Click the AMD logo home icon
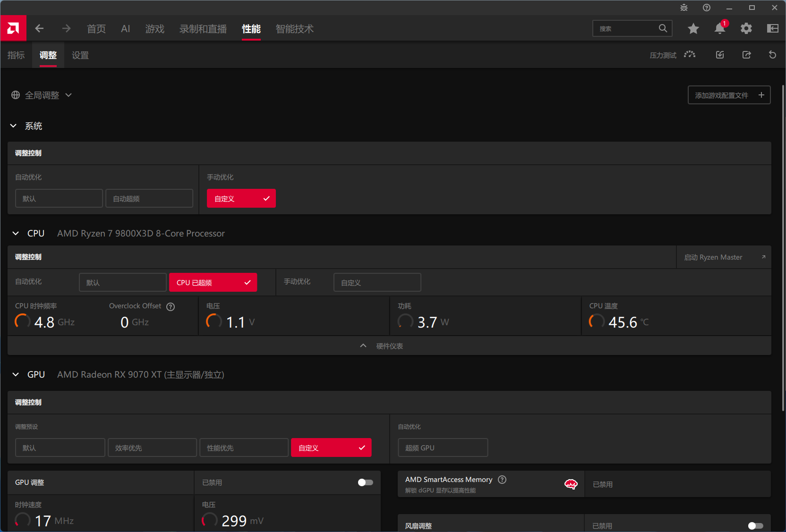This screenshot has width=786, height=532. point(13,28)
